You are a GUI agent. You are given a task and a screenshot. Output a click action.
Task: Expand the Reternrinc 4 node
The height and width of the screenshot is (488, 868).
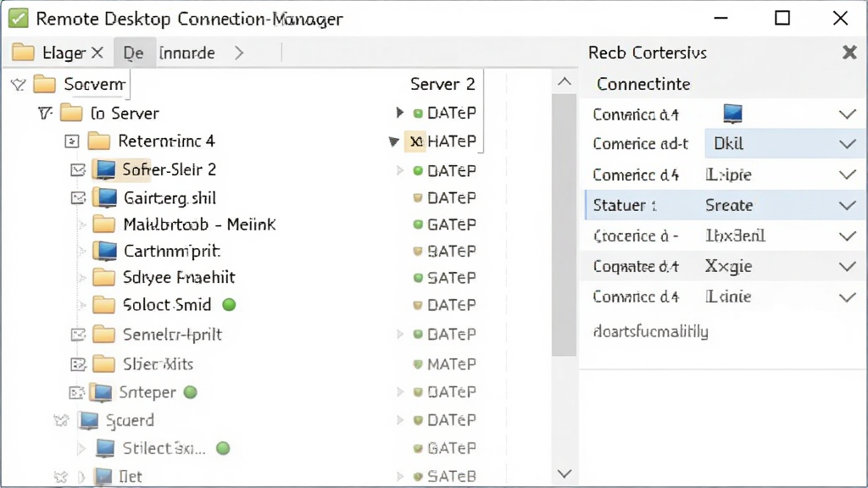coord(72,141)
